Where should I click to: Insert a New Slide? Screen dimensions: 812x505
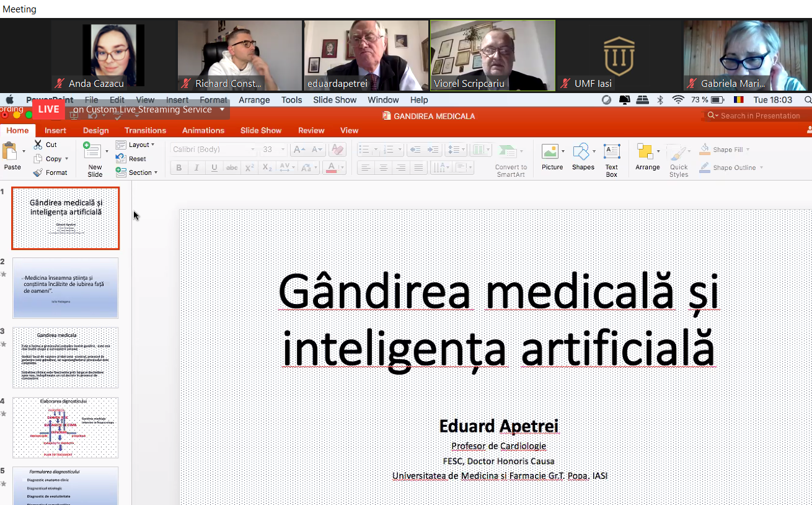[94, 159]
